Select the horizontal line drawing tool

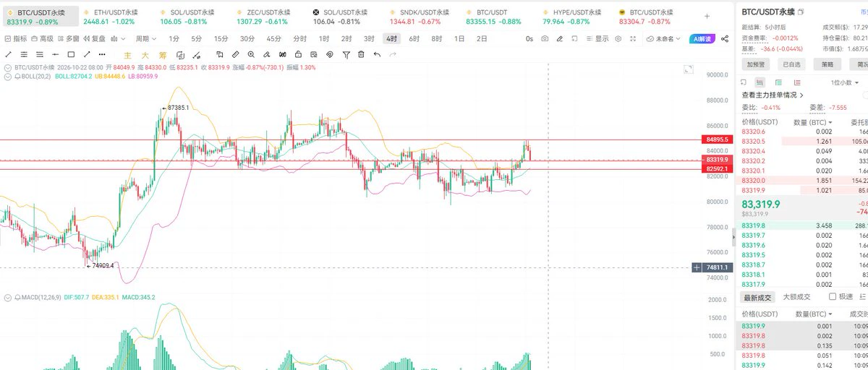tap(55, 54)
